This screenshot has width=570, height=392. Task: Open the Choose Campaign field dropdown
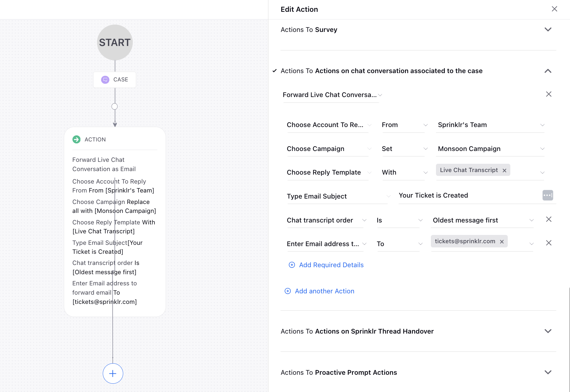tap(329, 149)
